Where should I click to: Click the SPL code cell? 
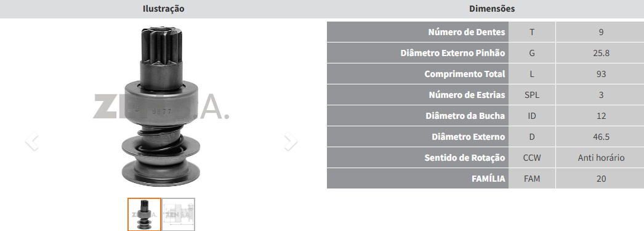532,95
